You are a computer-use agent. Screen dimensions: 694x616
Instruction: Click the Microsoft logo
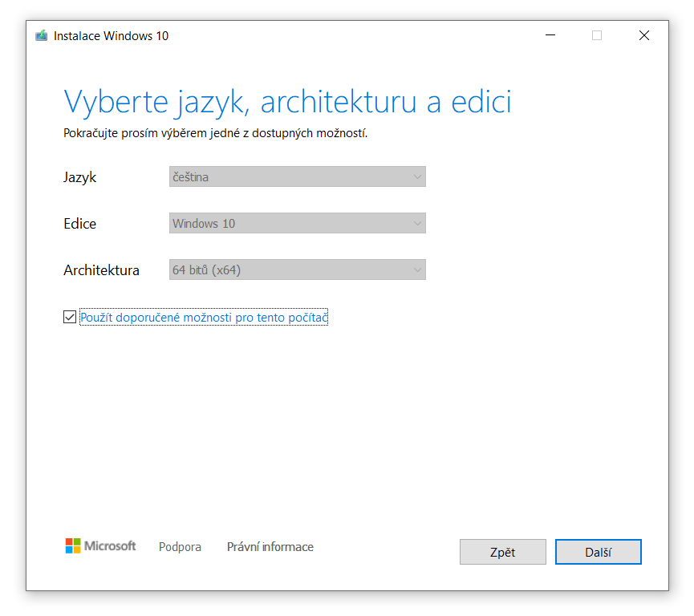click(100, 546)
